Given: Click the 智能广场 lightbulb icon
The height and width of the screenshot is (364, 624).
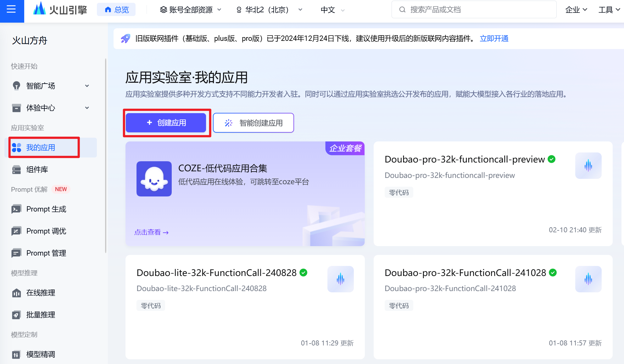Looking at the screenshot, I should coord(16,86).
